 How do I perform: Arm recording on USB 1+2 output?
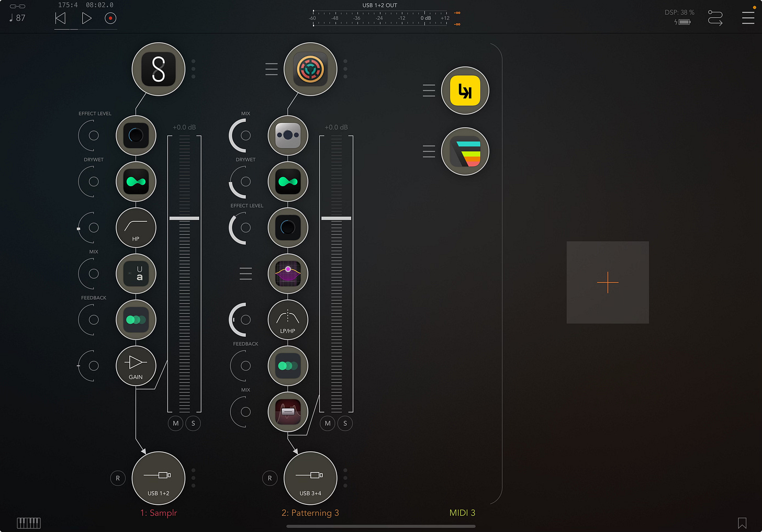118,478
